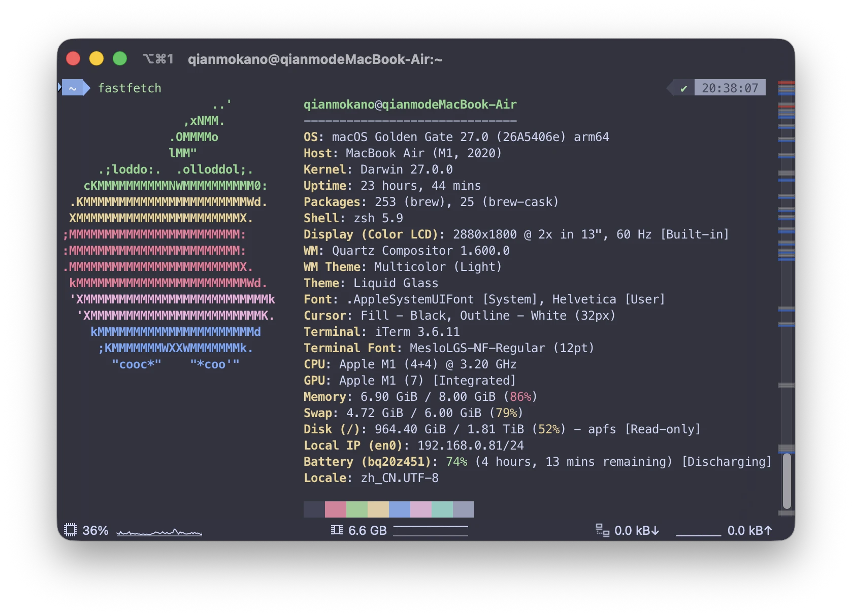Click the "6.6 GB" memory reading
This screenshot has height=616, width=852.
[368, 531]
